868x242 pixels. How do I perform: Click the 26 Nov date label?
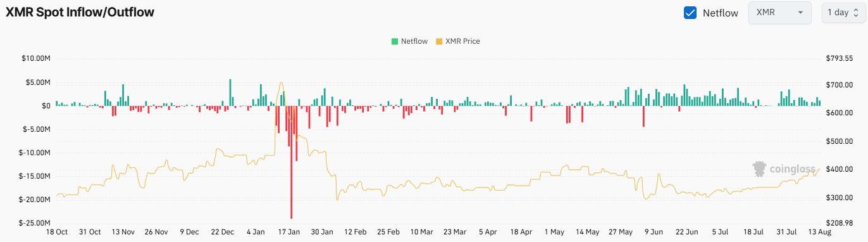156,232
